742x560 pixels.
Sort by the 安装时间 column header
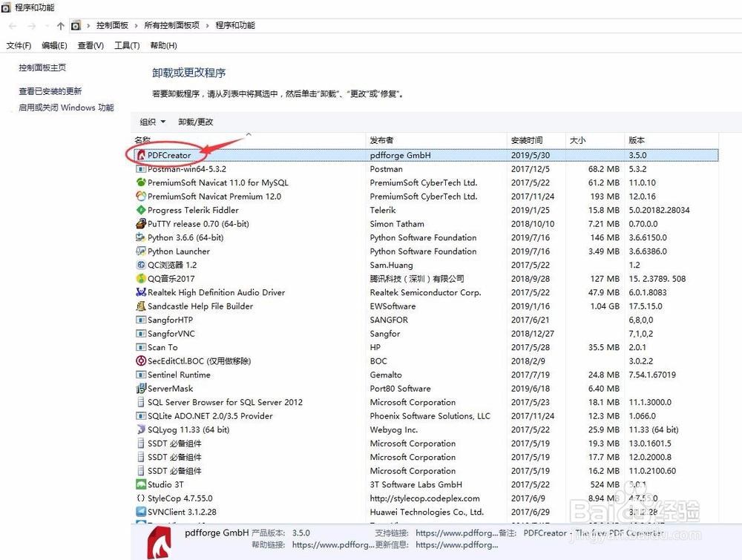536,140
